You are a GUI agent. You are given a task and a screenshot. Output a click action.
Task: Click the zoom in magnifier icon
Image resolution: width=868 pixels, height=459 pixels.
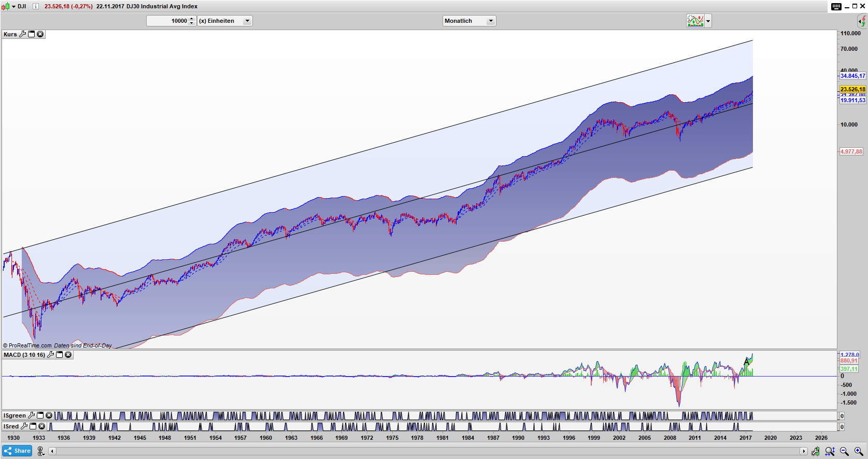(859, 451)
